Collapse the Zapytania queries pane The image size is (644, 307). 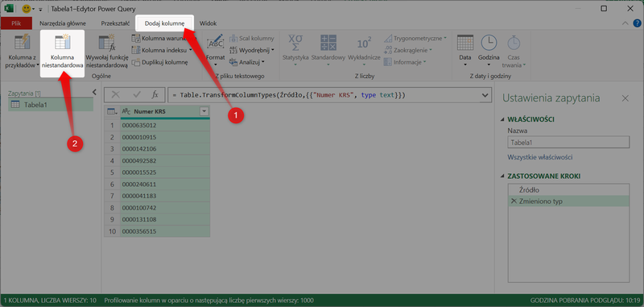[94, 93]
